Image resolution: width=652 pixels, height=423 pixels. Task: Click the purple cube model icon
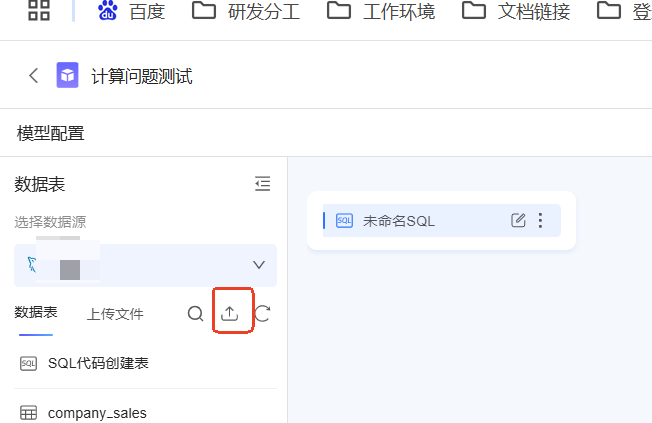[x=67, y=75]
